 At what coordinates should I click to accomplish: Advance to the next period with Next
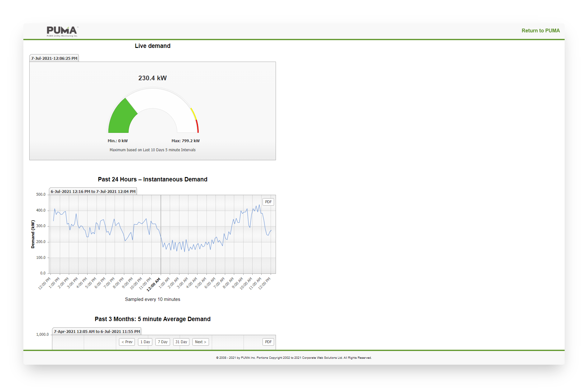201,342
